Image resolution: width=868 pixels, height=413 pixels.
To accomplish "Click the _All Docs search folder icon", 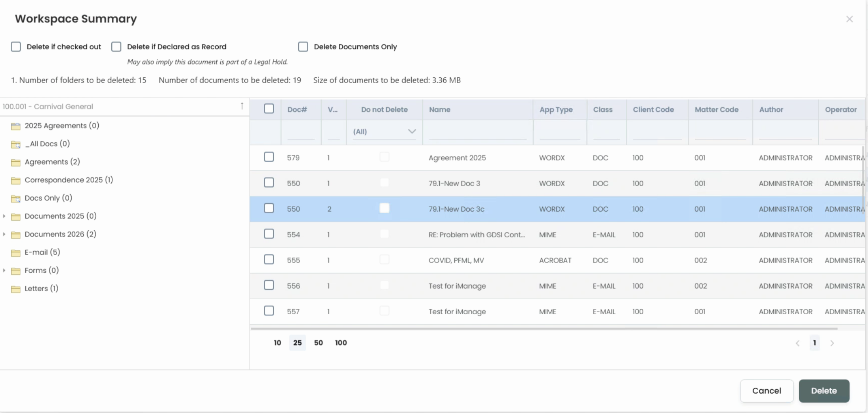I will [16, 145].
